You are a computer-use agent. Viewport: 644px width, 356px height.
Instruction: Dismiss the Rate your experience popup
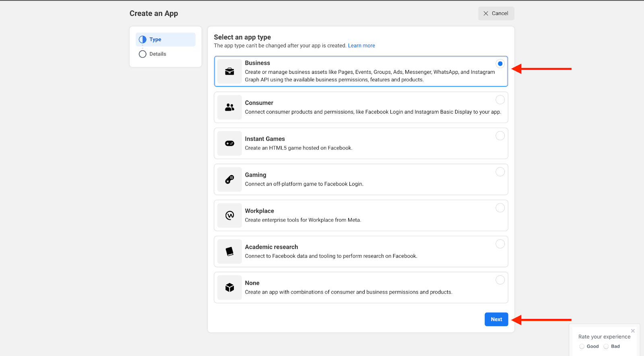click(633, 331)
